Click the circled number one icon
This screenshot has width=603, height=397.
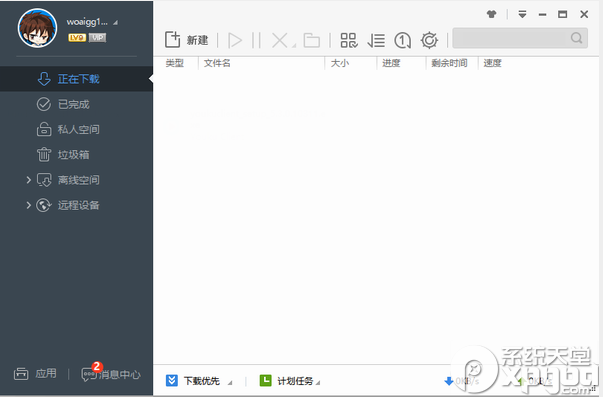click(x=402, y=40)
